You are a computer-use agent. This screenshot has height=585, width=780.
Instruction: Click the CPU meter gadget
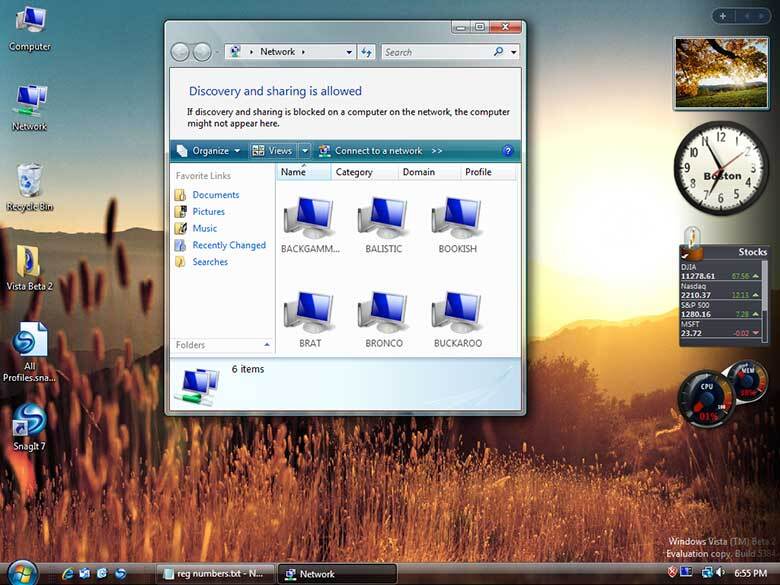706,399
